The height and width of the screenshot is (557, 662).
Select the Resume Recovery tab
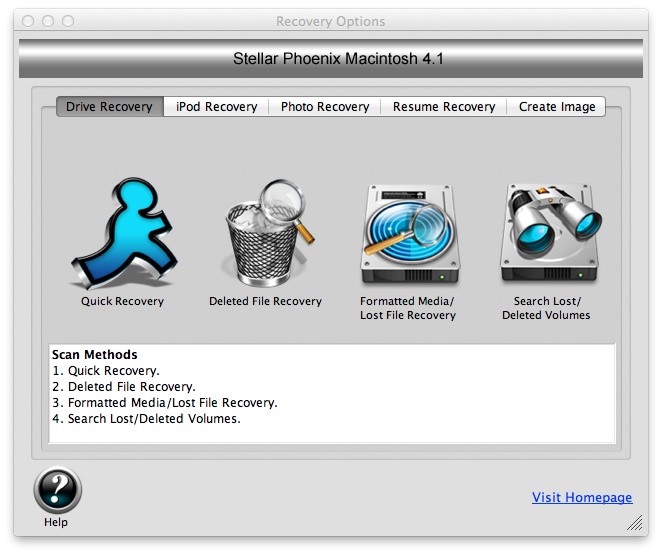[x=443, y=107]
